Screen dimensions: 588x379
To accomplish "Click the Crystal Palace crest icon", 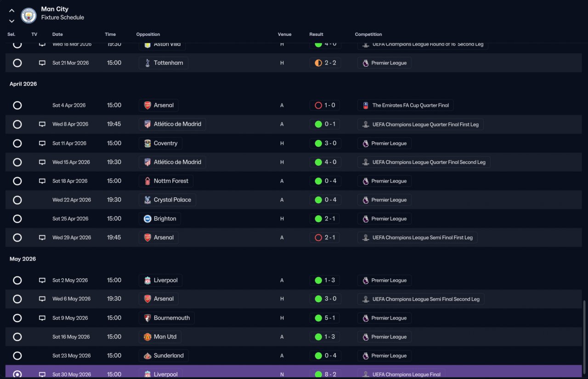I will 147,200.
